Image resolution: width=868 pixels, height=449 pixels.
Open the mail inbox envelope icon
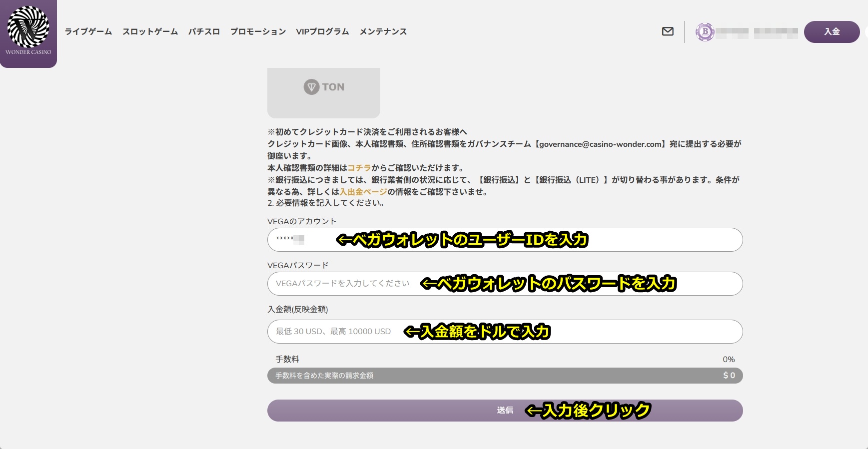(668, 31)
